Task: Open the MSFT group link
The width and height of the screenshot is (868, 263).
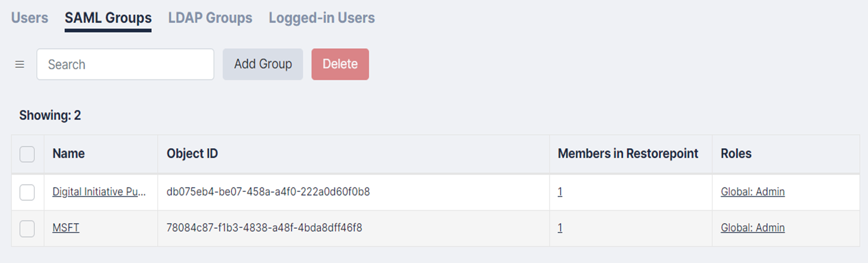Action: pyautogui.click(x=66, y=228)
